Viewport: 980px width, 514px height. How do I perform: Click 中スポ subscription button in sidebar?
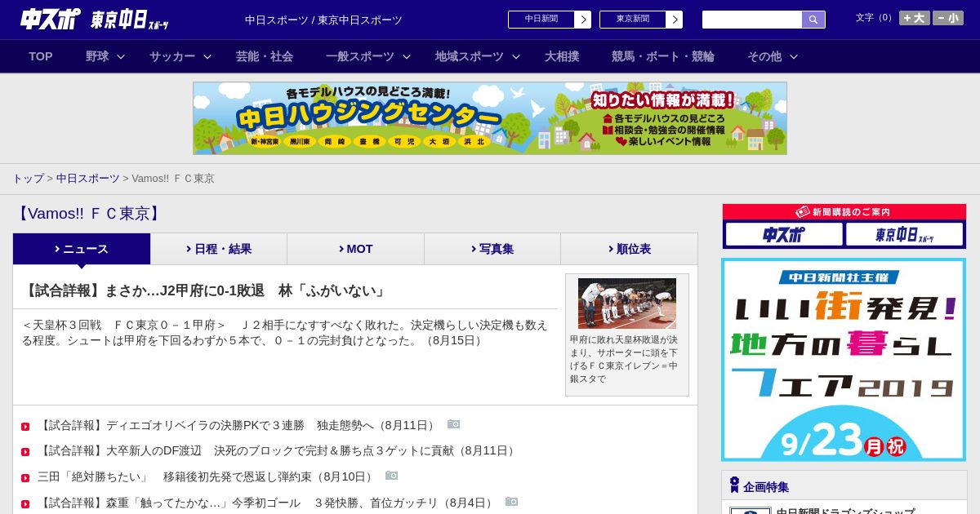(x=784, y=234)
